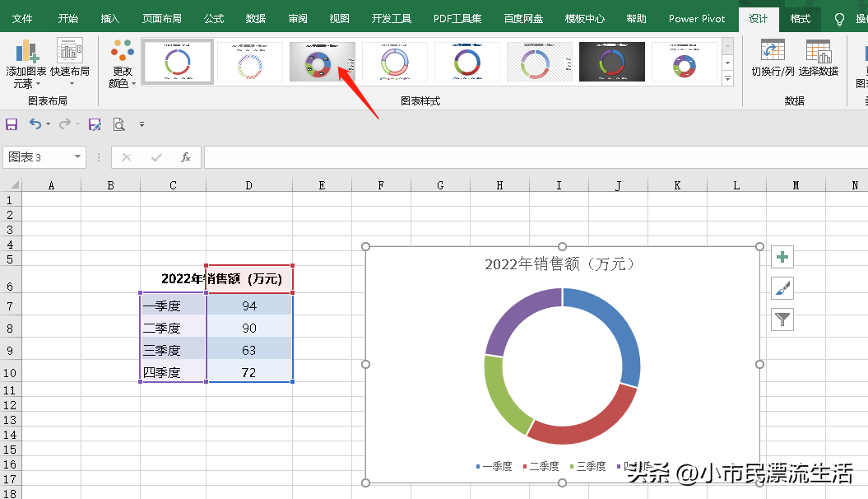Click the chart styles paintbrush button
Image resolution: width=868 pixels, height=499 pixels.
(782, 288)
